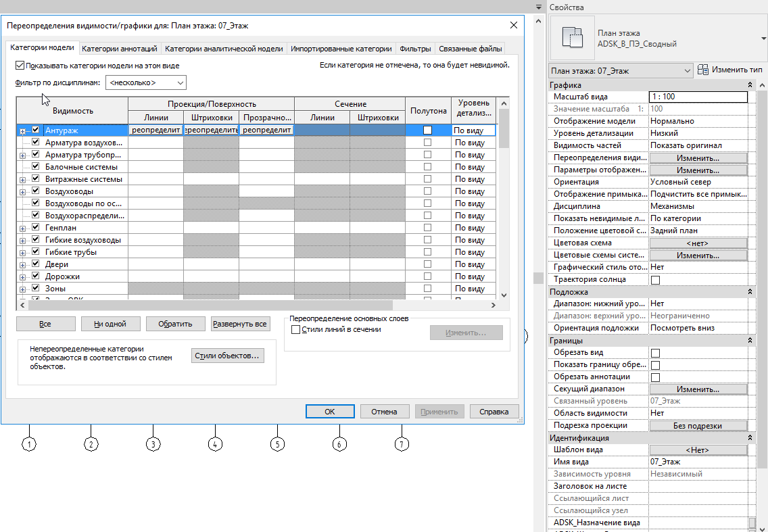Uncheck visibility of Антураж category
768x532 pixels.
[x=35, y=130]
